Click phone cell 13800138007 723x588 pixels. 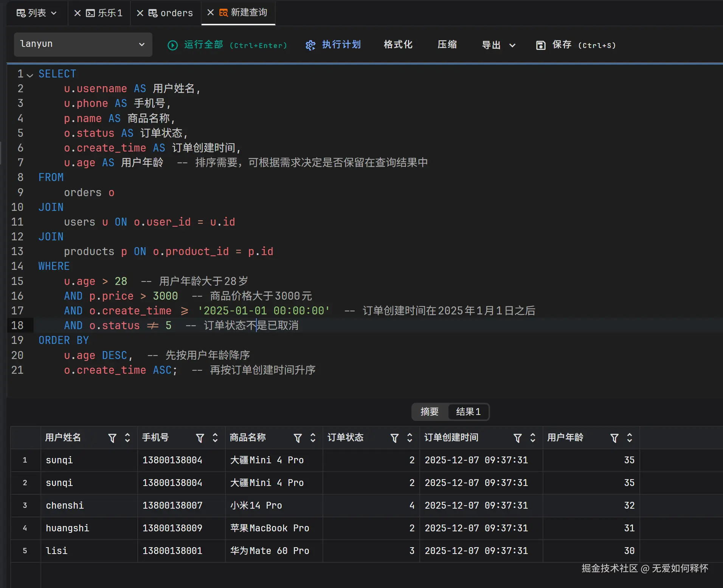[182, 506]
